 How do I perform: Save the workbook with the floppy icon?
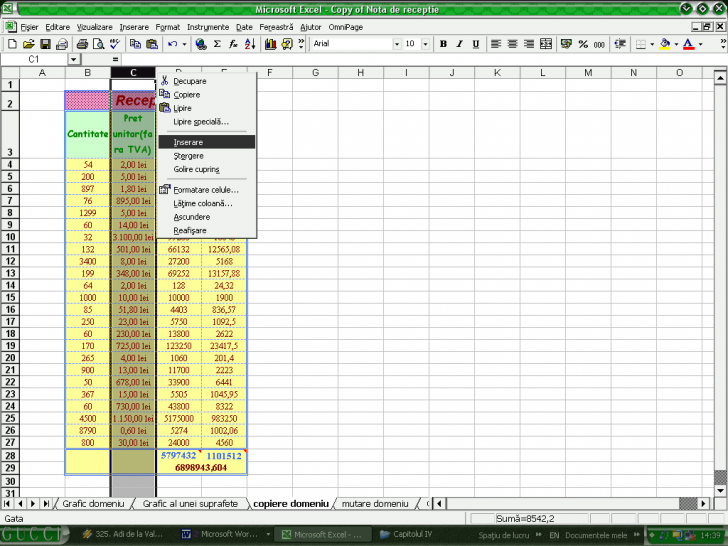(x=45, y=44)
